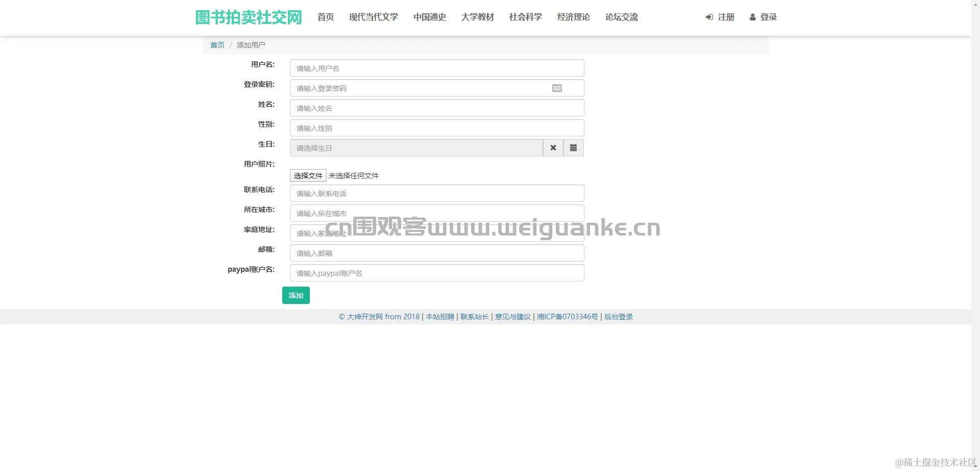Viewport: 980px width, 471px height.
Task: Open 本站招聘 footer link
Action: tap(440, 317)
